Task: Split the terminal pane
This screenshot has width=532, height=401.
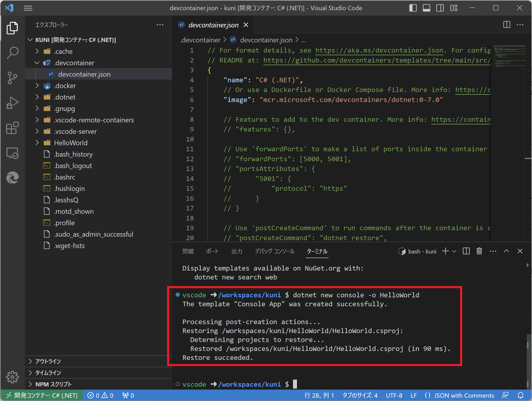Action: 466,251
